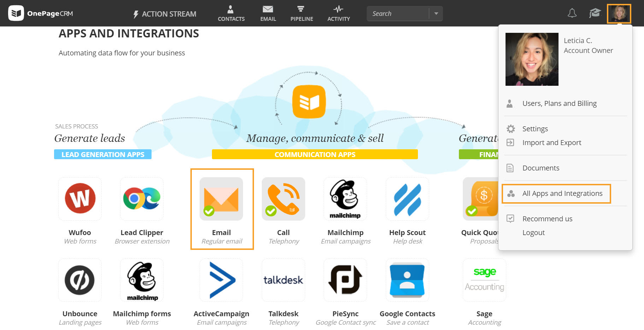
Task: Click Leticia's large profile photo
Action: (532, 59)
